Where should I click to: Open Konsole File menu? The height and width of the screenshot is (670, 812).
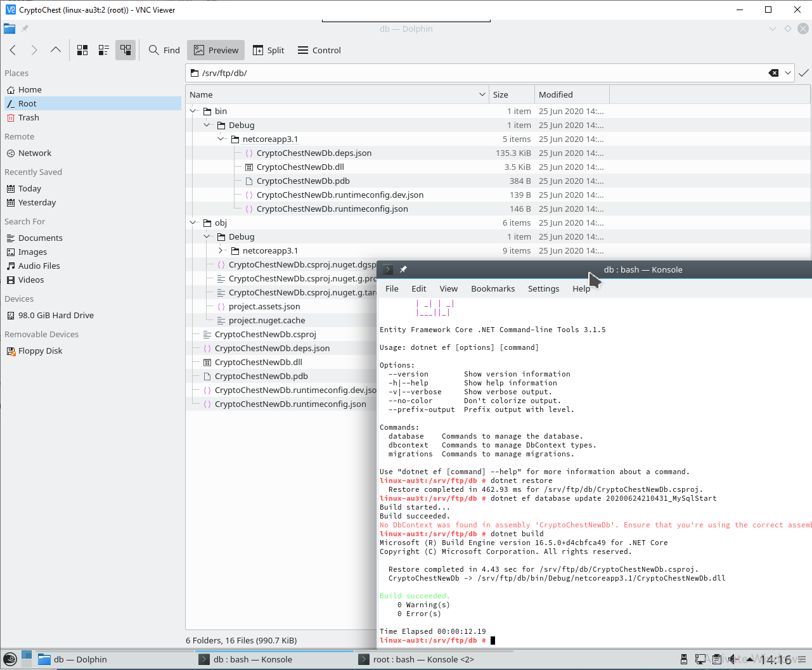[x=392, y=288]
